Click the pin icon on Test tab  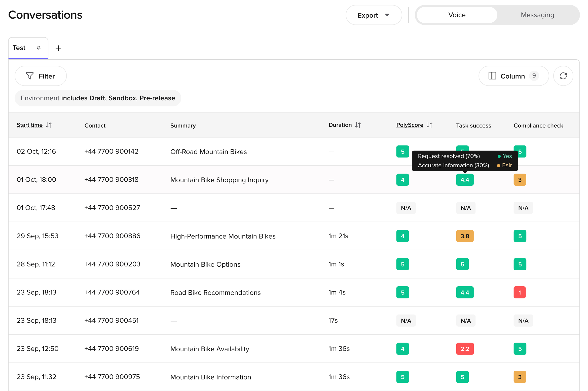coord(39,48)
